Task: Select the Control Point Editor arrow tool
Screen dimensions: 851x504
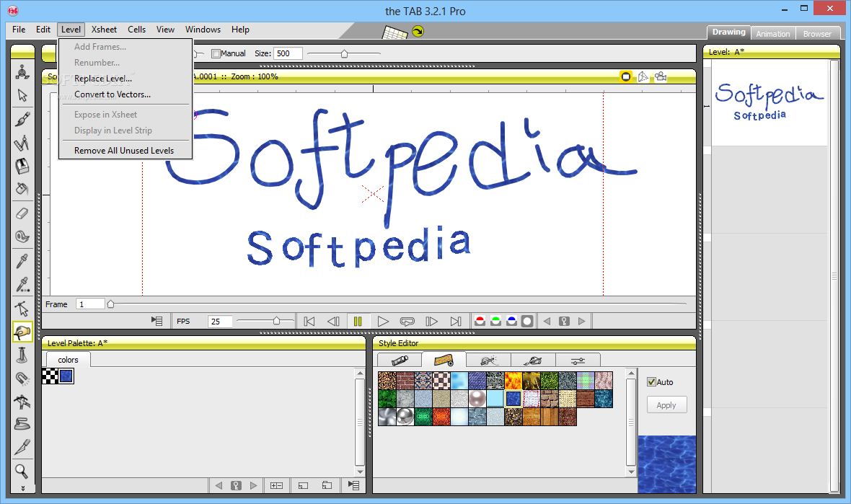Action: coord(22,308)
